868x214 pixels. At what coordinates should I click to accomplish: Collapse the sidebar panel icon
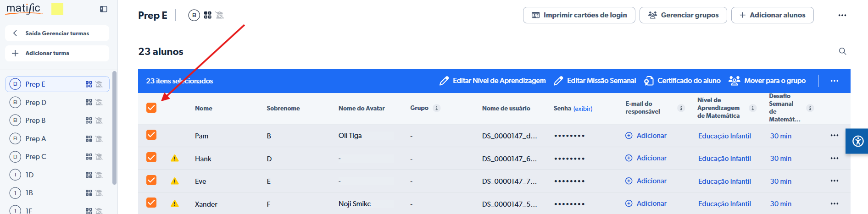pos(104,9)
